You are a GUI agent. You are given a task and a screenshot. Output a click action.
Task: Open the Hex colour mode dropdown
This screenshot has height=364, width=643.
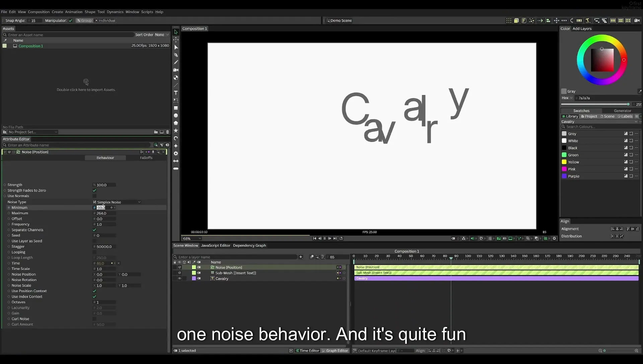[x=567, y=98]
